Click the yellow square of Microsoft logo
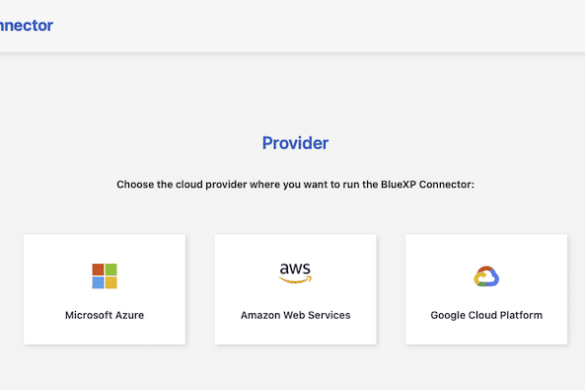Image resolution: width=585 pixels, height=390 pixels. point(111,283)
